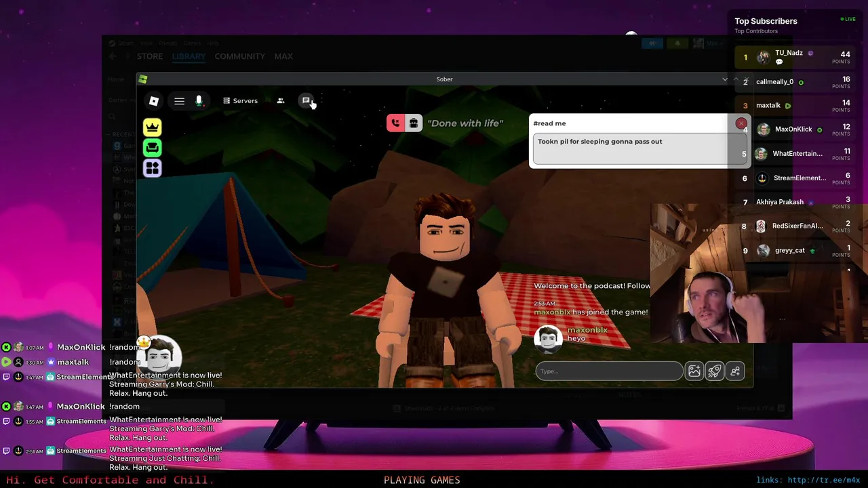The height and width of the screenshot is (488, 868).
Task: Expand the Sober title bar dropdown chevron
Action: click(725, 79)
